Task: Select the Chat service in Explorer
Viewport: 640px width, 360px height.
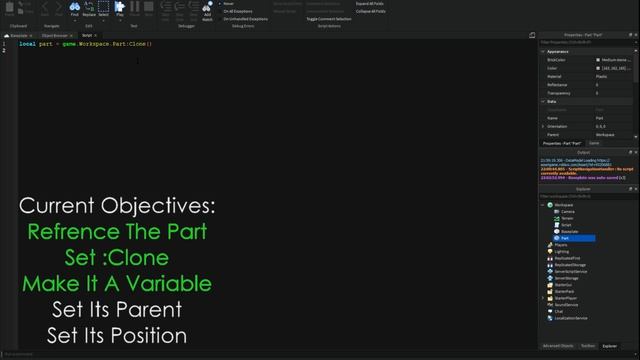Action: point(555,311)
